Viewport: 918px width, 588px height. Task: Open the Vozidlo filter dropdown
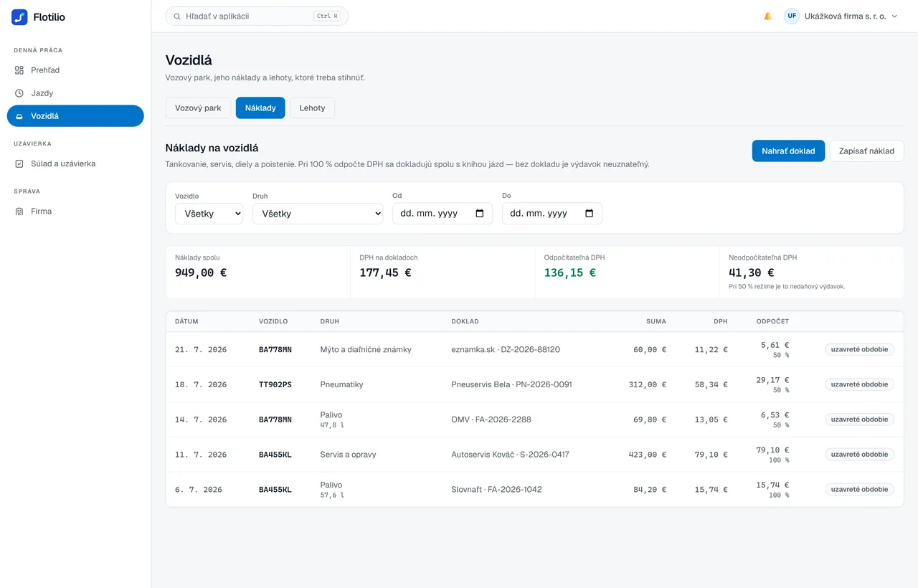click(x=209, y=214)
